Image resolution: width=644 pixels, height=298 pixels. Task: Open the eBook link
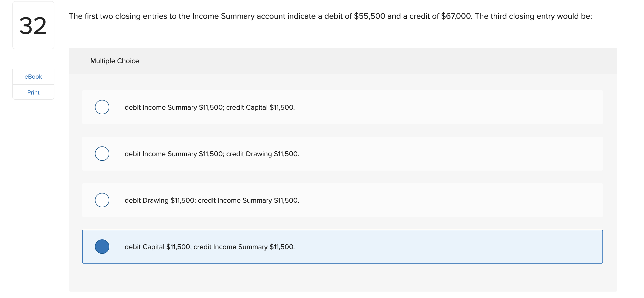point(33,76)
